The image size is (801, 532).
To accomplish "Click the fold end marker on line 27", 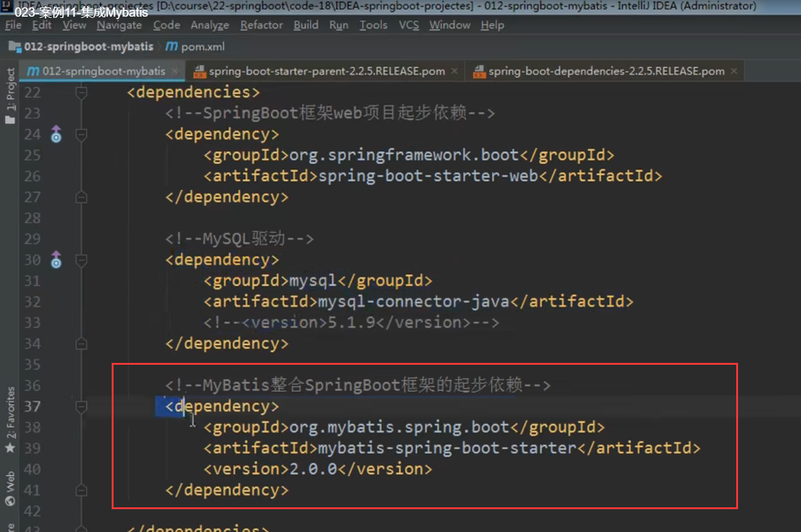I will click(81, 197).
